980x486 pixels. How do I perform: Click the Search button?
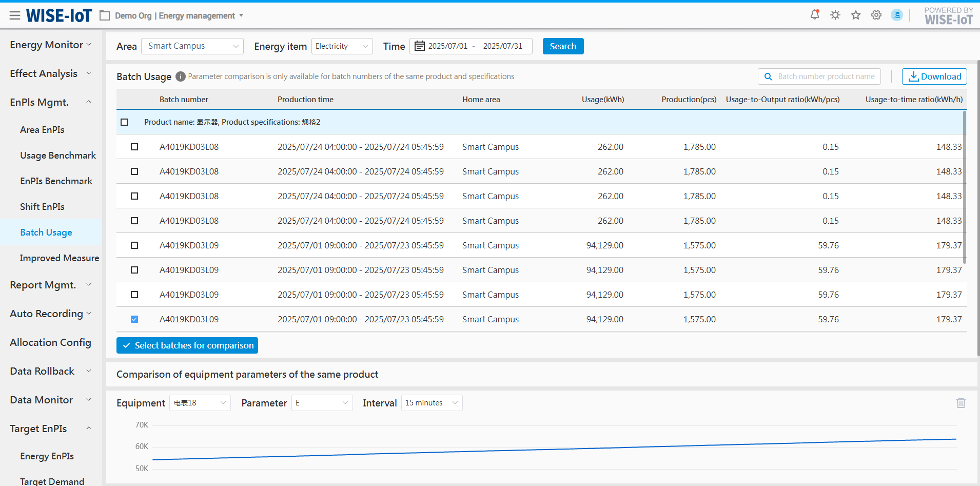point(563,46)
